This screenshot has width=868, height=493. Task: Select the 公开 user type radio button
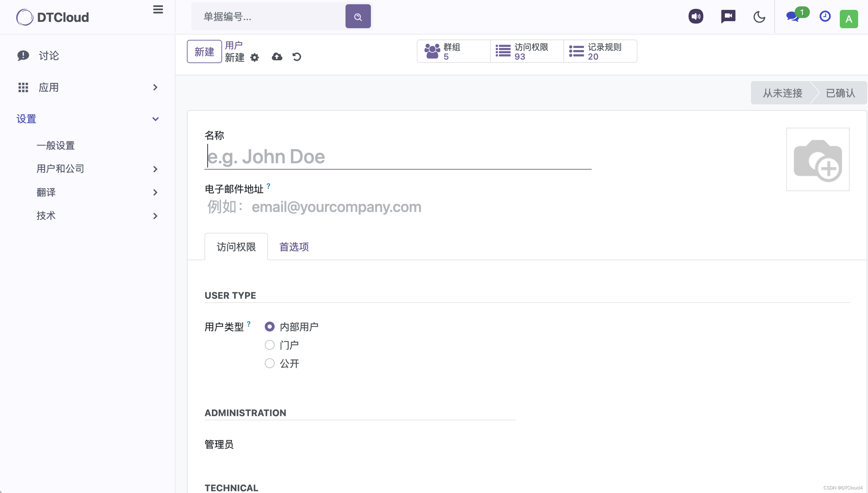pyautogui.click(x=270, y=363)
